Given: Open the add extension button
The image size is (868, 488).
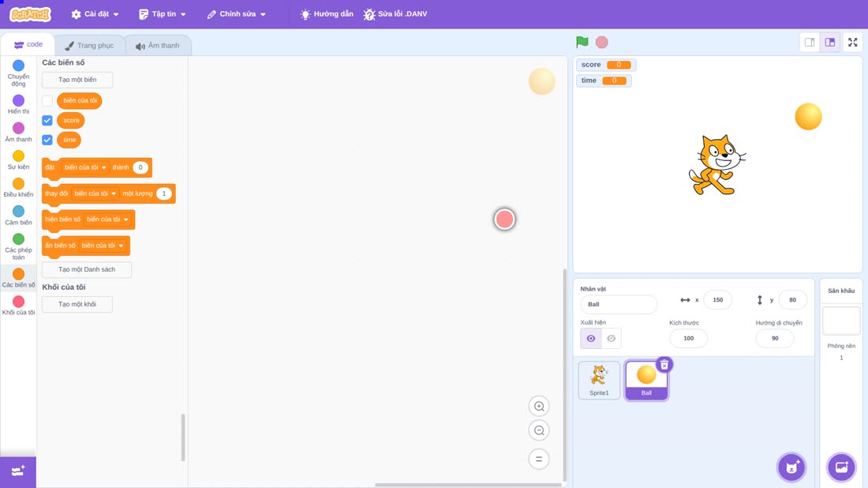Looking at the screenshot, I should (x=17, y=471).
